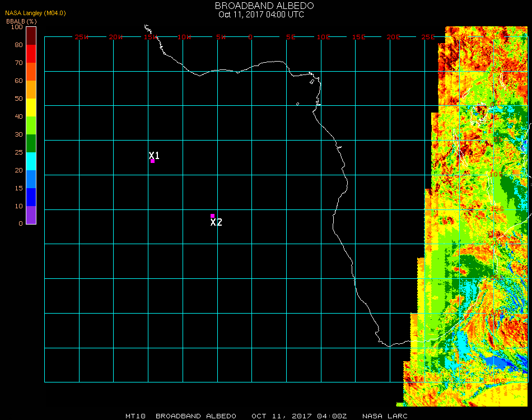This screenshot has width=532, height=420.
Task: Click the '40S' latitude label
Action: tap(498, 382)
